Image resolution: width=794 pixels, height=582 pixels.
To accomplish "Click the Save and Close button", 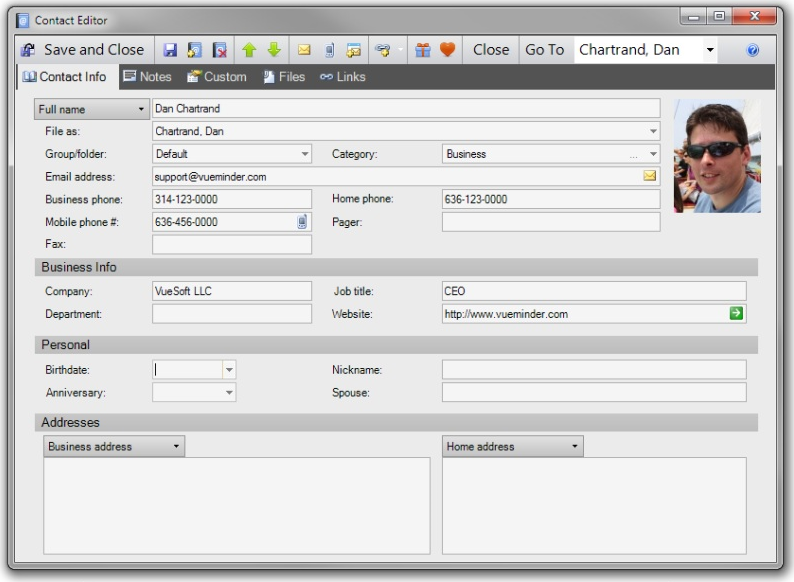I will click(83, 50).
